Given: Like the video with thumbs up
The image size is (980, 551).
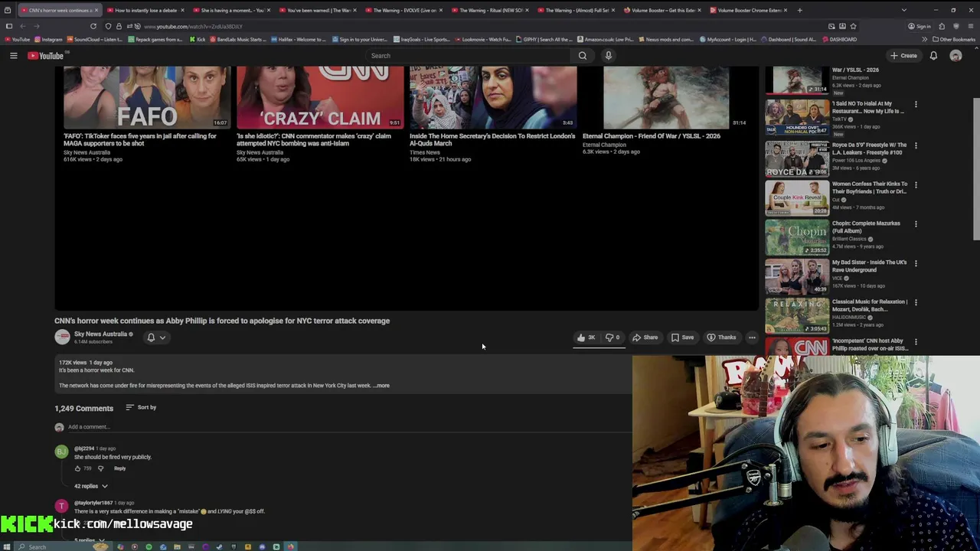Looking at the screenshot, I should (x=586, y=337).
